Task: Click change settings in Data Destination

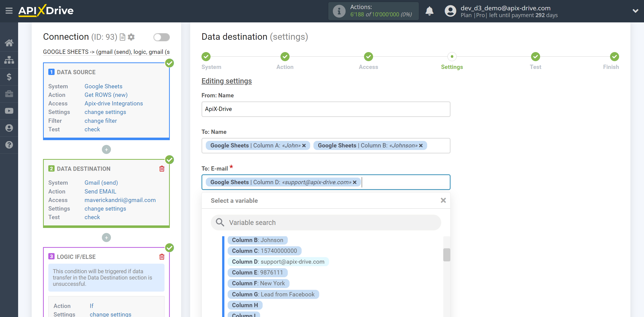Action: (105, 209)
